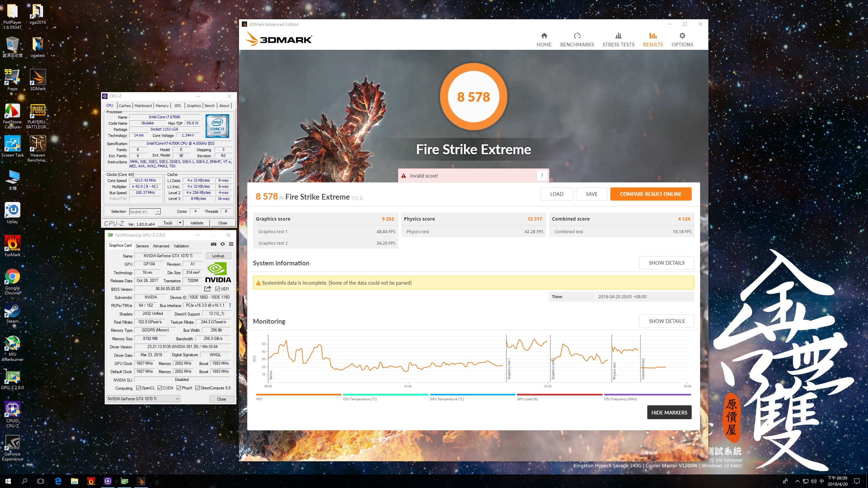Open the 3DMark OPTIONS tab
This screenshot has height=488, width=868.
(x=682, y=40)
